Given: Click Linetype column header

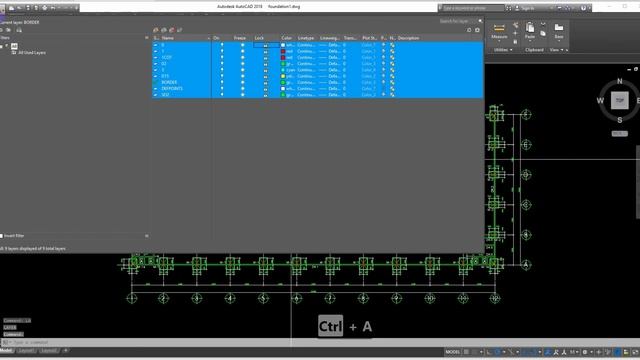Looking at the screenshot, I should (x=306, y=38).
